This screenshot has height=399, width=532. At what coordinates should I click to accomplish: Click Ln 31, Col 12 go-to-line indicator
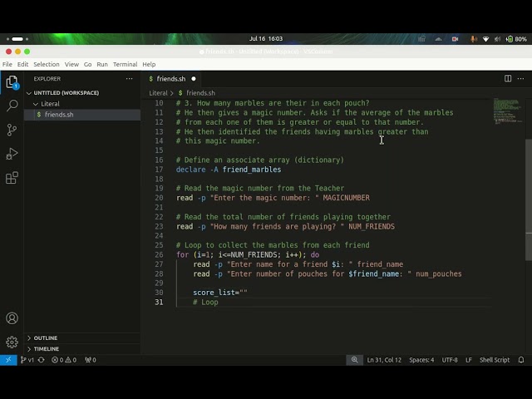click(x=384, y=360)
